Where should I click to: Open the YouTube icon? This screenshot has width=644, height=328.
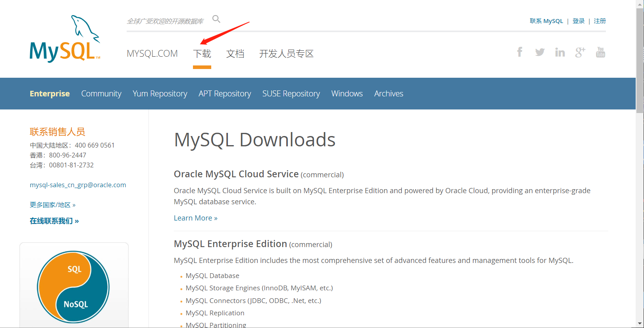[600, 52]
